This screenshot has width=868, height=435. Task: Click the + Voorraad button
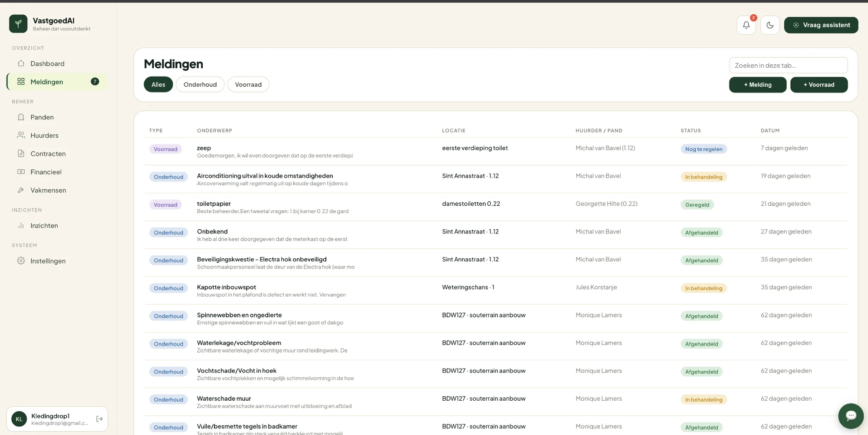pyautogui.click(x=819, y=85)
